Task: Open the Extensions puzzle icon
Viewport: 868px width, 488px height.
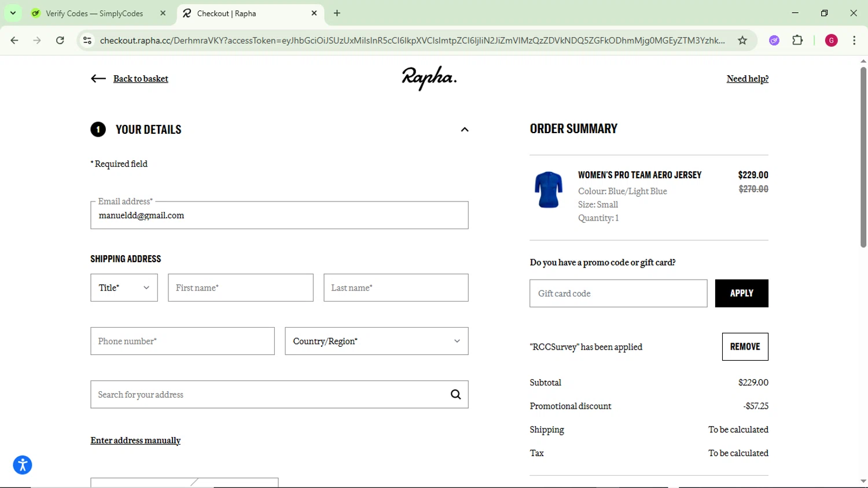Action: 797,41
